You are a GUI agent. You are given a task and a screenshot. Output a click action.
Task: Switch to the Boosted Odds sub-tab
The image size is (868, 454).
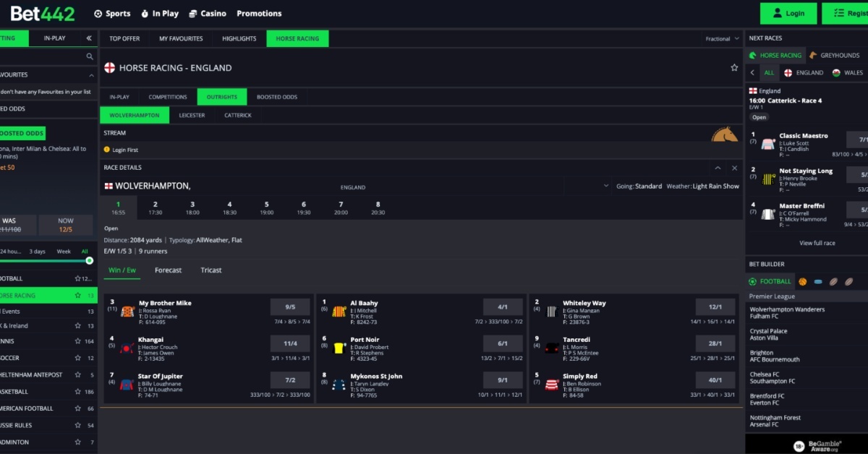276,97
